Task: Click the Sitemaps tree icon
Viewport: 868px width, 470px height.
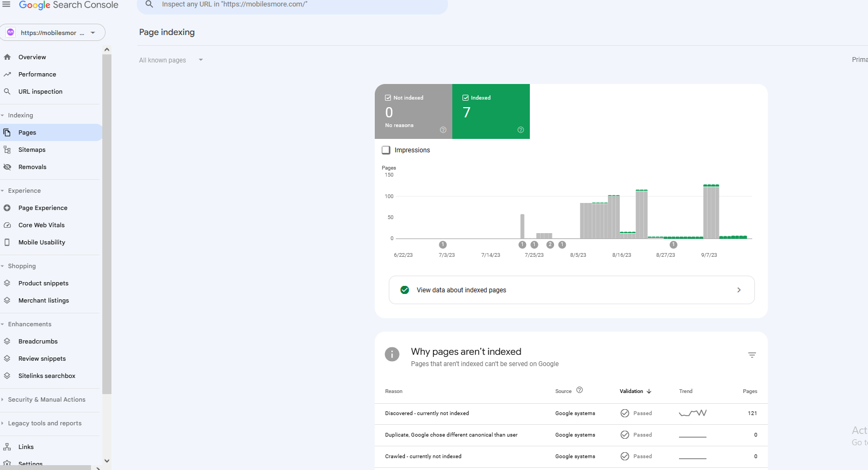Action: point(7,150)
